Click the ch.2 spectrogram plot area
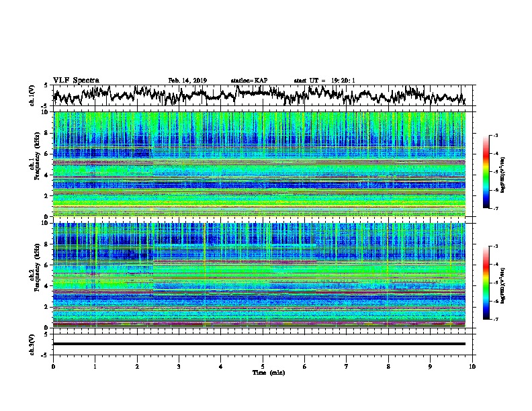Screen dimensions: 532x411 point(259,275)
